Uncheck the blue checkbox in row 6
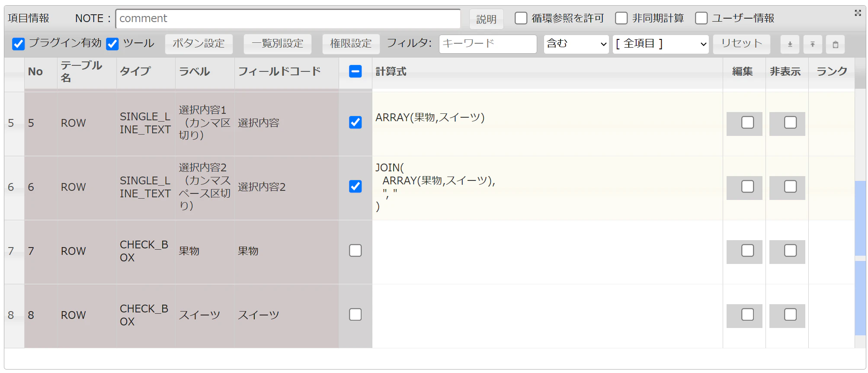Image resolution: width=868 pixels, height=373 pixels. [x=356, y=186]
